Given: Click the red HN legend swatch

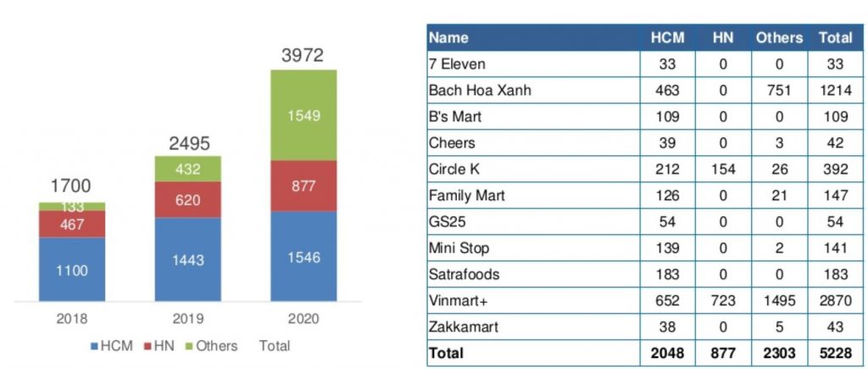Looking at the screenshot, I should coord(147,346).
